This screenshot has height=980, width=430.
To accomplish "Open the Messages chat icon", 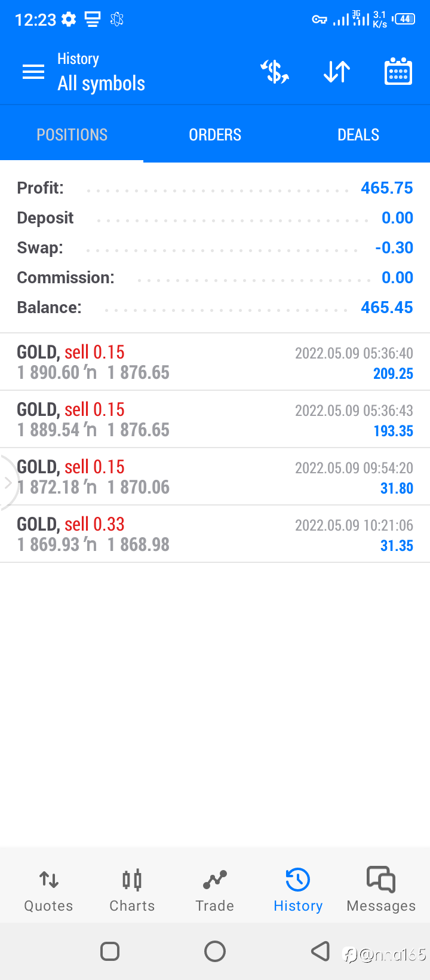I will [x=381, y=880].
